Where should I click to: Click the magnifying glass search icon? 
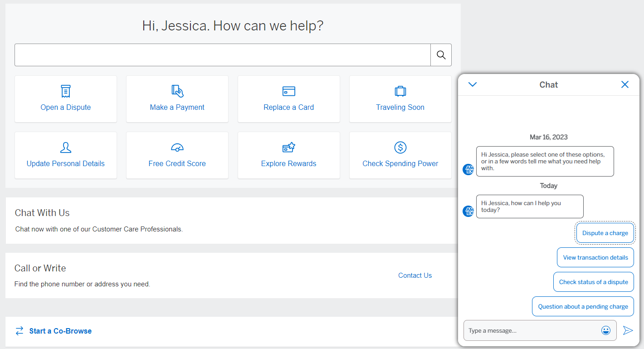tap(441, 55)
